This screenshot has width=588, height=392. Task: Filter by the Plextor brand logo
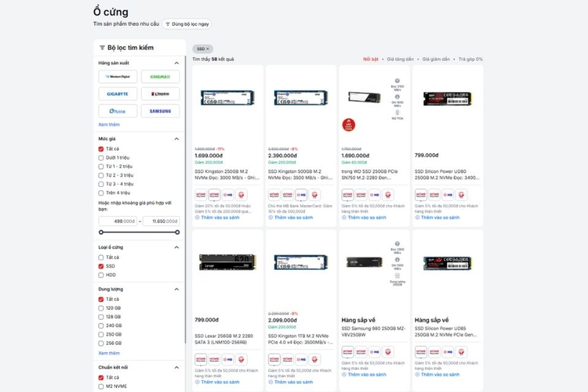pos(118,111)
